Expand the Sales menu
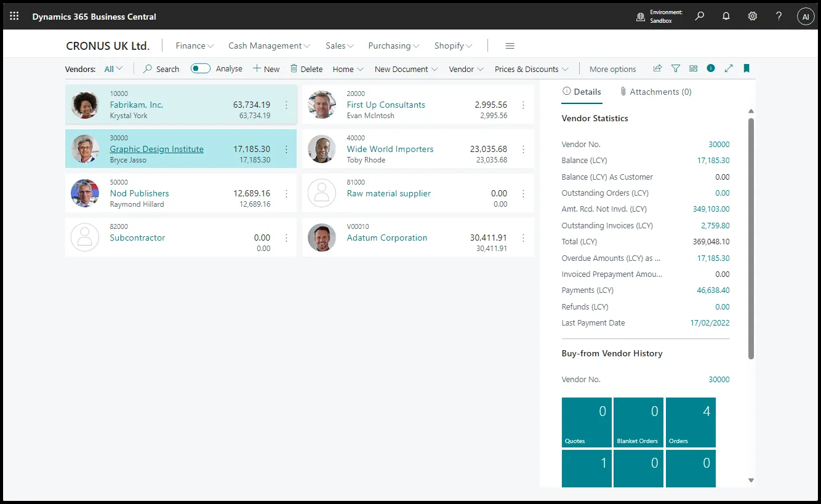Screen dimensions: 821x504 tap(340, 46)
